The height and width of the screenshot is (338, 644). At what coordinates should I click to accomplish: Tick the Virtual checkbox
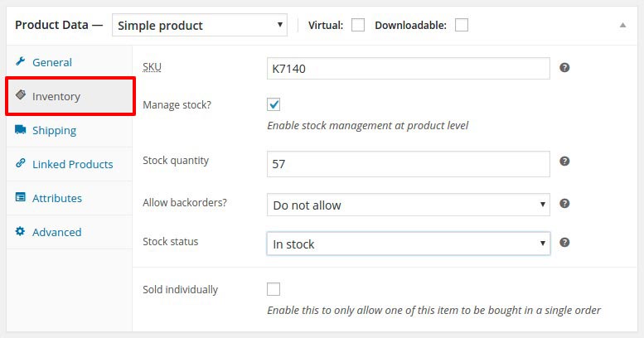coord(358,25)
